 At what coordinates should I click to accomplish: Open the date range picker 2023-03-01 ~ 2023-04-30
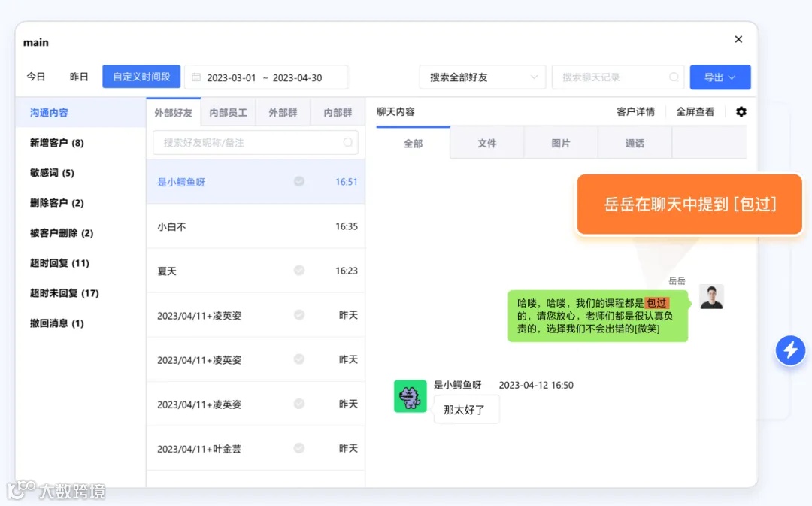tap(266, 77)
